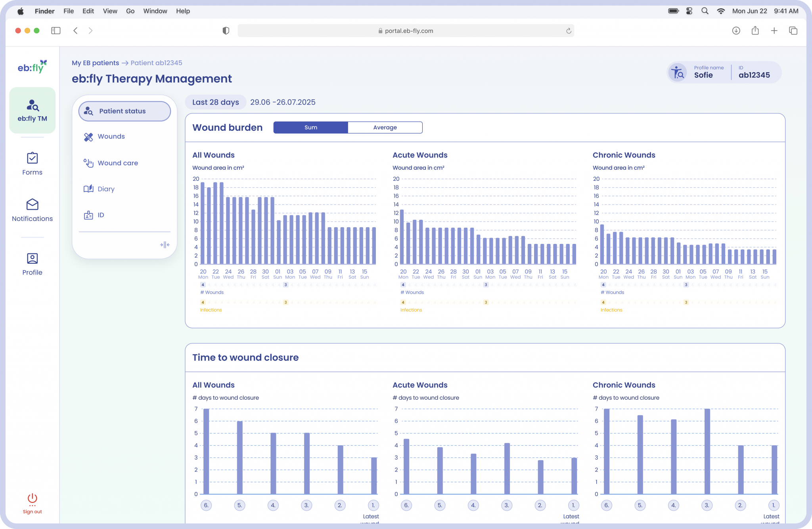Click the Safari URL address field

coord(405,31)
